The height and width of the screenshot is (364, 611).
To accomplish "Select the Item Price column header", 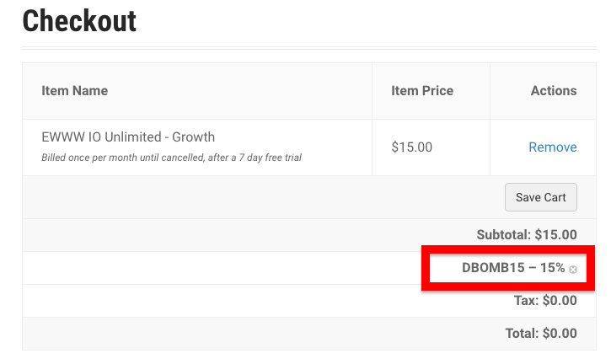I will tap(422, 90).
